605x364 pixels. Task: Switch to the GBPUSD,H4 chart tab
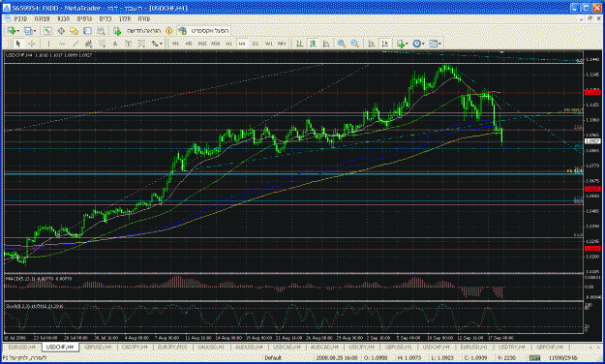(98, 348)
